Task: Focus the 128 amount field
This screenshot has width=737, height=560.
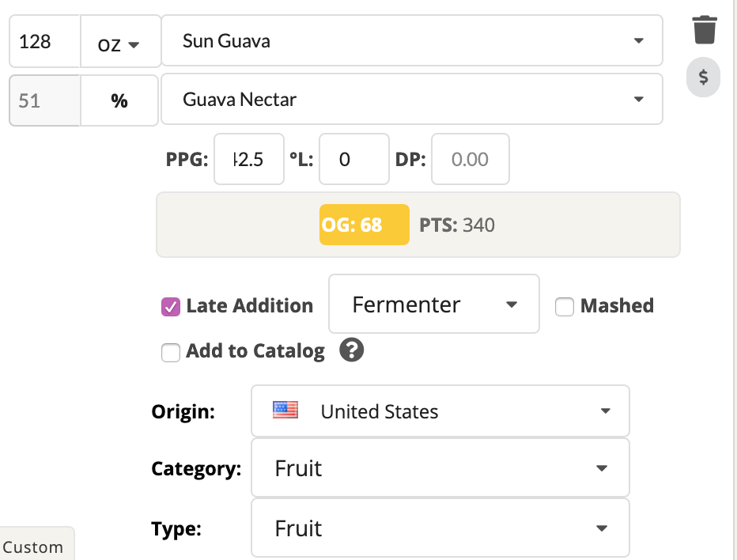Action: click(x=44, y=41)
